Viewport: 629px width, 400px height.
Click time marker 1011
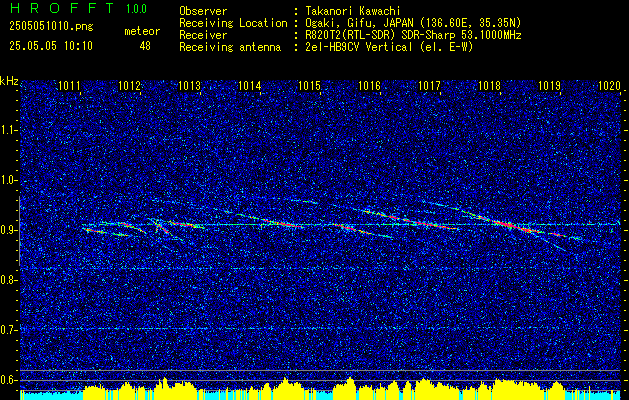(x=69, y=86)
